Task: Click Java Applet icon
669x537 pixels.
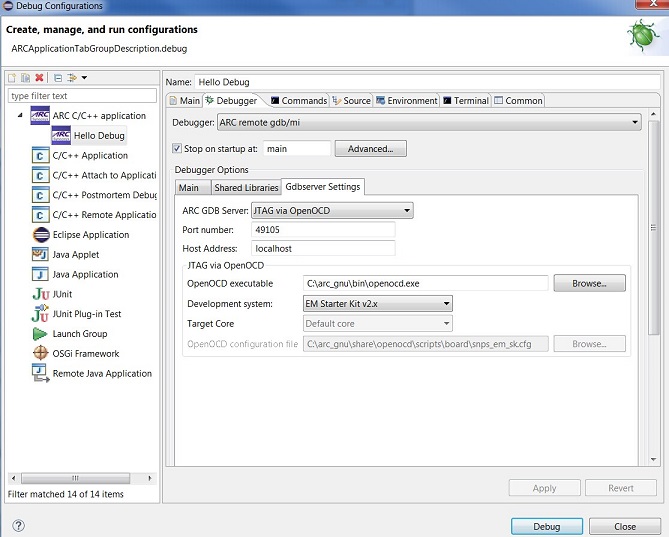Action: (40, 255)
